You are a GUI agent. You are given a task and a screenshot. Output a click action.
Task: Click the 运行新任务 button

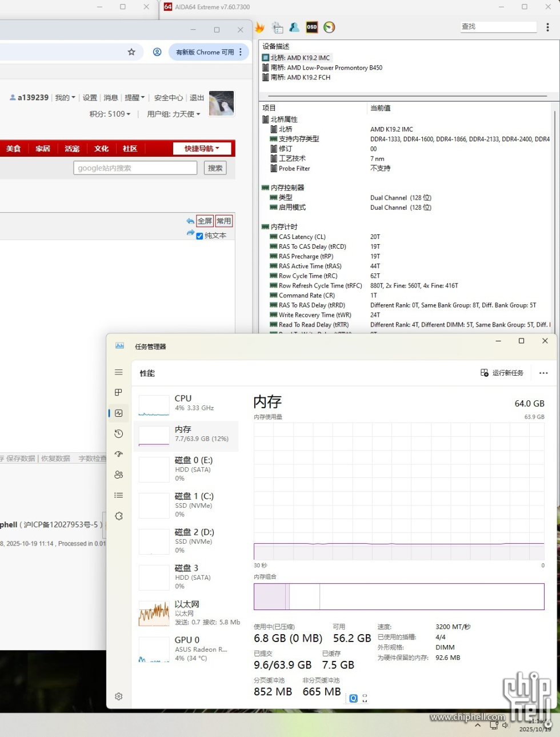(502, 373)
